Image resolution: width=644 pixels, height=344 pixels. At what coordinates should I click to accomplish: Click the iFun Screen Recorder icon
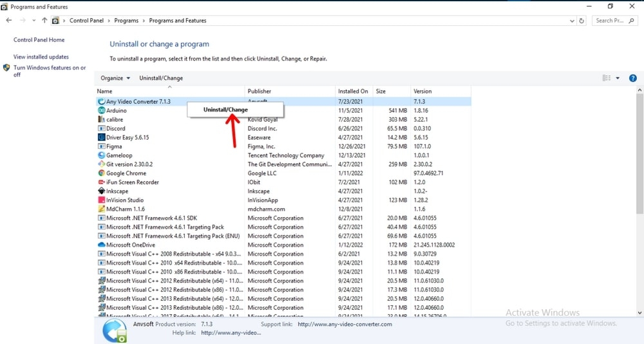102,182
